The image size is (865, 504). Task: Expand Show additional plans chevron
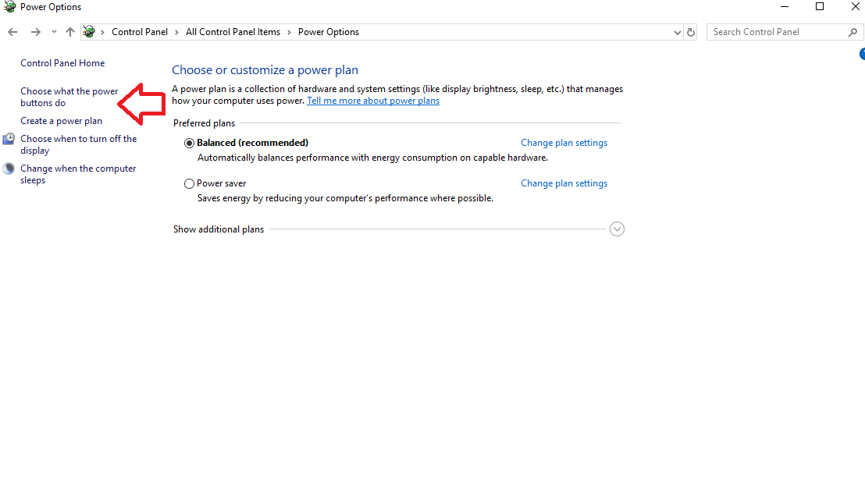617,229
